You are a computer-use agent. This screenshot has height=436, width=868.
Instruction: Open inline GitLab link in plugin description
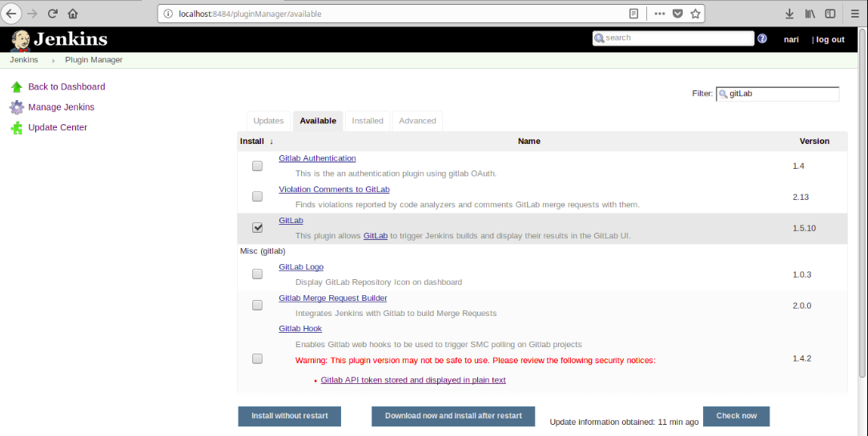click(x=376, y=236)
